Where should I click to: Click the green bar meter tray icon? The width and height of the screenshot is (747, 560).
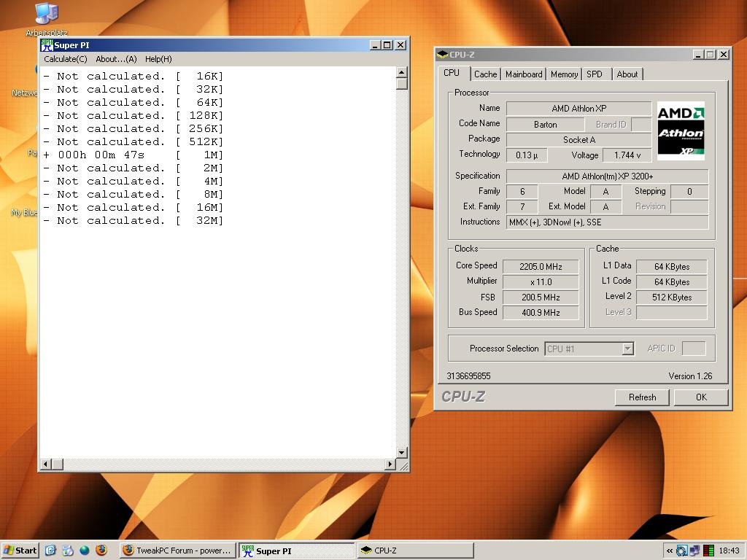pyautogui.click(x=708, y=551)
